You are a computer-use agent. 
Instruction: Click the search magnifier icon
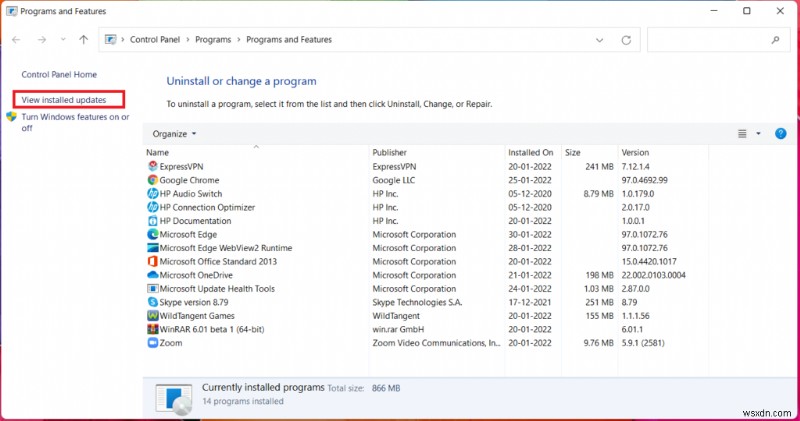coord(776,40)
